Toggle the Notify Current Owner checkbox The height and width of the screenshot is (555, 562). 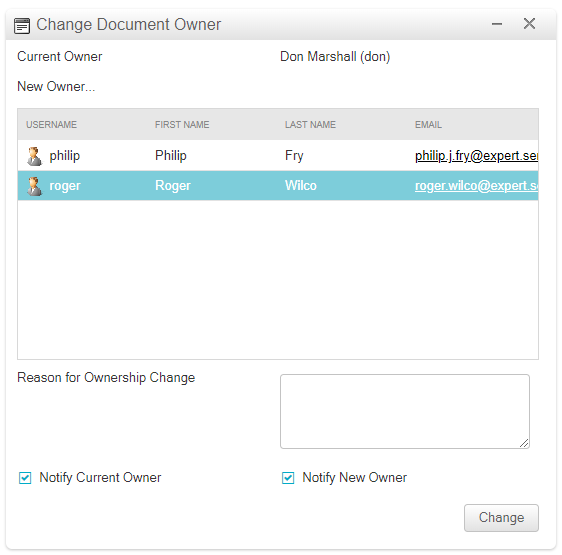pos(25,478)
